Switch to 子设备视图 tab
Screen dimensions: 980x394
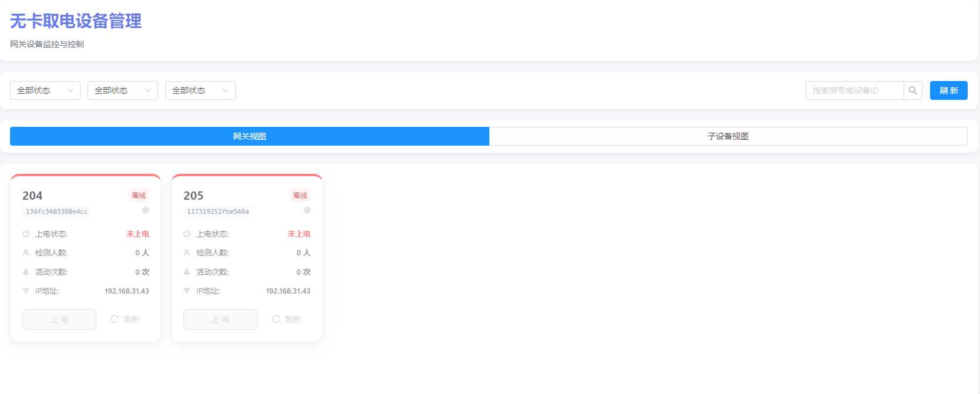(x=728, y=136)
